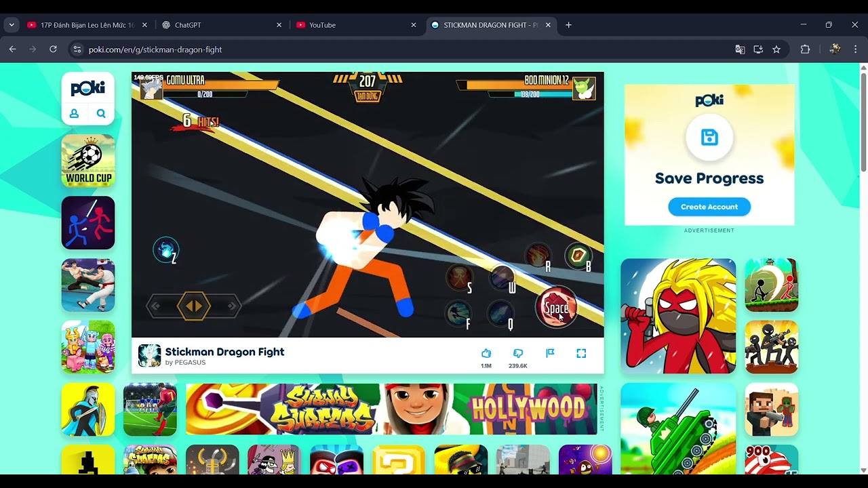The height and width of the screenshot is (488, 868).
Task: Open the Poki home logo
Action: click(x=88, y=88)
